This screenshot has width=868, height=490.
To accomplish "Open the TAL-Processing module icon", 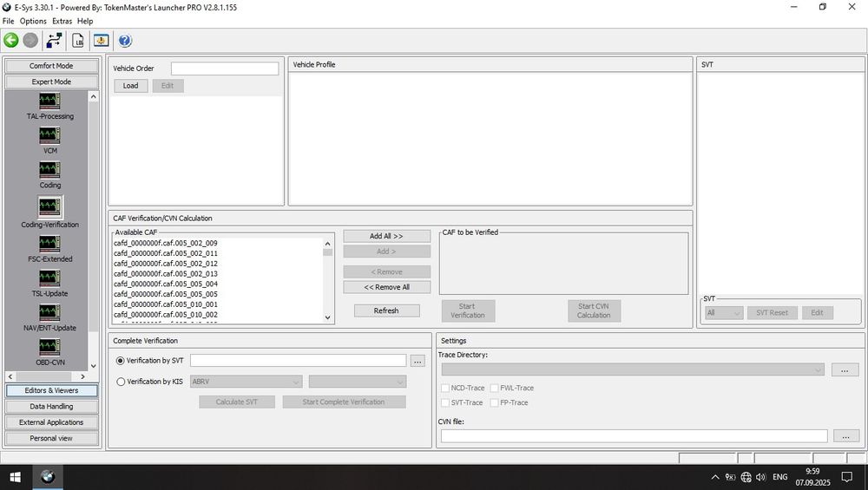I will (x=49, y=101).
